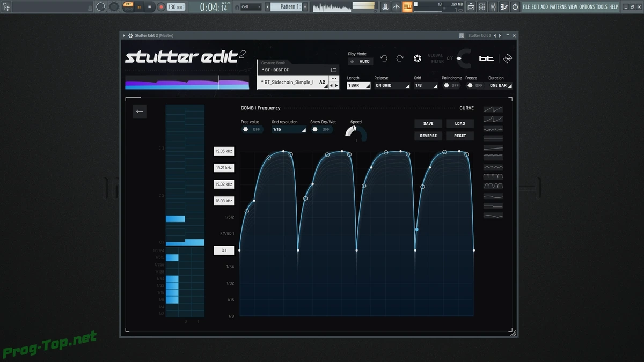Open the Gesture Bank folder icon

[x=334, y=70]
